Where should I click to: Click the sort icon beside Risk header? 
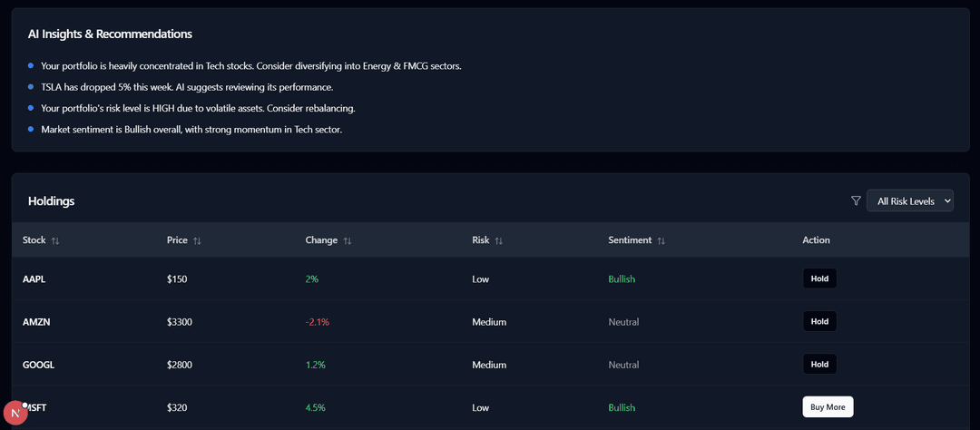pyautogui.click(x=498, y=240)
